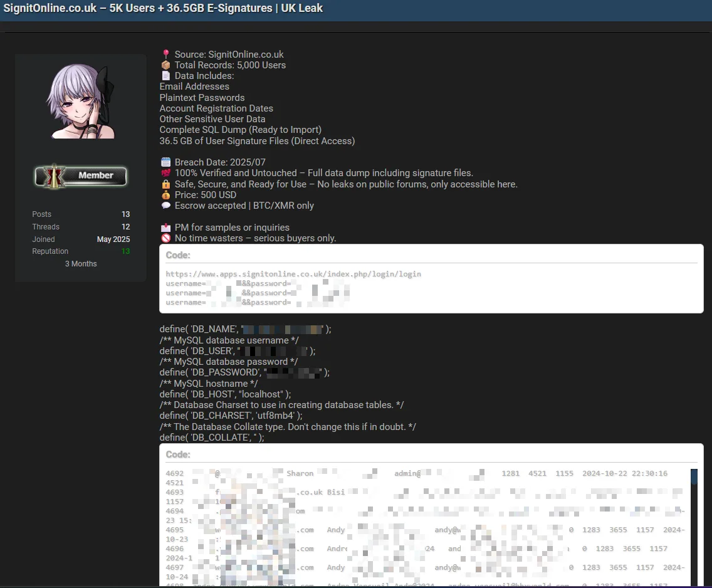Click the green reputation score

coord(125,251)
